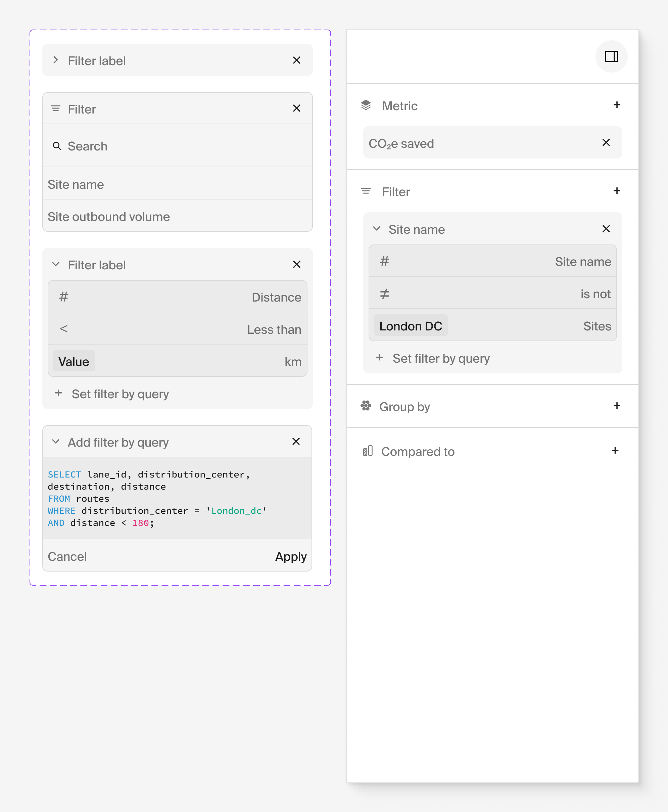Click the Value input for distance
668x812 pixels.
pos(74,362)
